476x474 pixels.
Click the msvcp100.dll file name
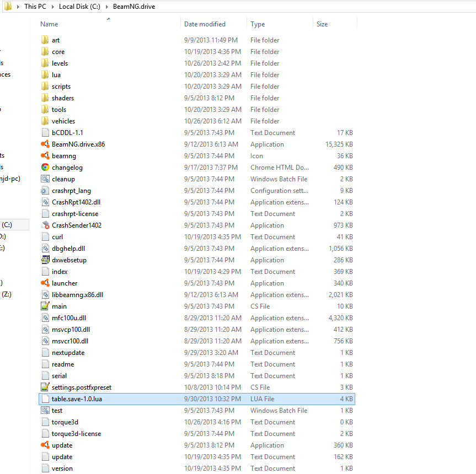click(x=71, y=330)
